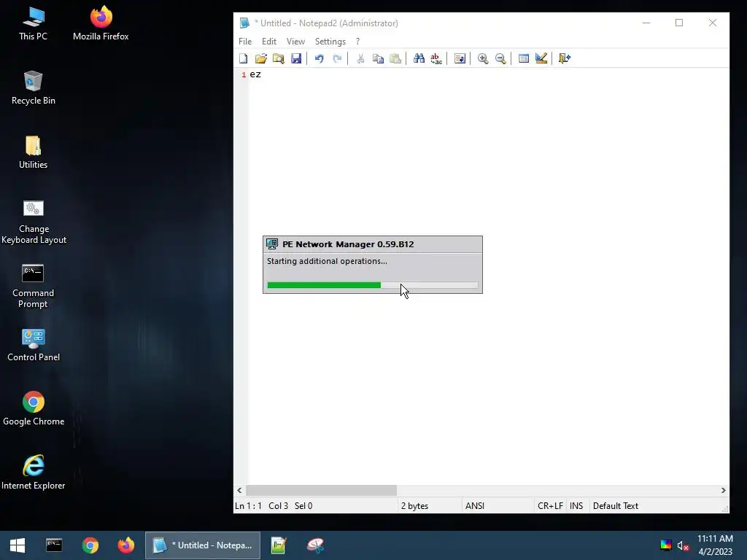Cut selection with the scissors icon
This screenshot has height=560, width=747.
360,58
